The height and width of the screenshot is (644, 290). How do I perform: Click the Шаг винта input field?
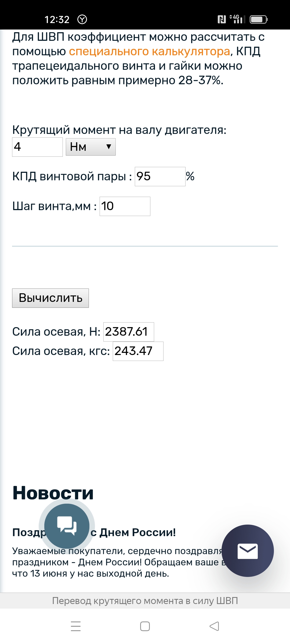(125, 206)
